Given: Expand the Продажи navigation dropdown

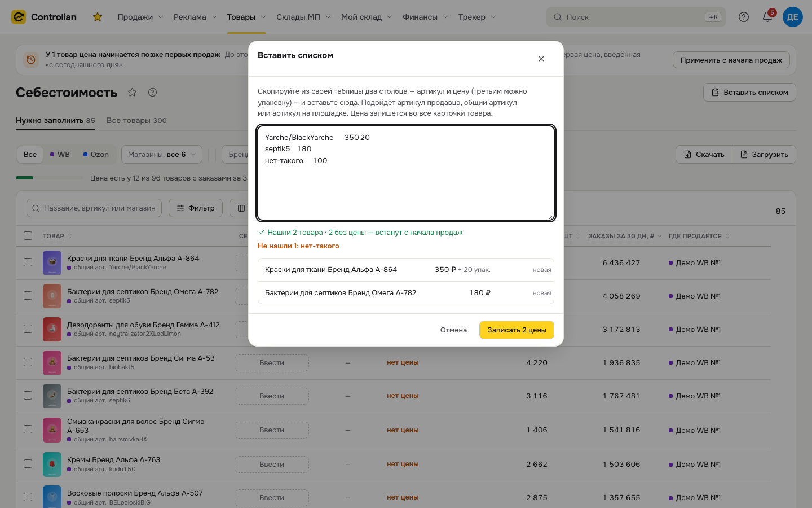Looking at the screenshot, I should coord(140,17).
